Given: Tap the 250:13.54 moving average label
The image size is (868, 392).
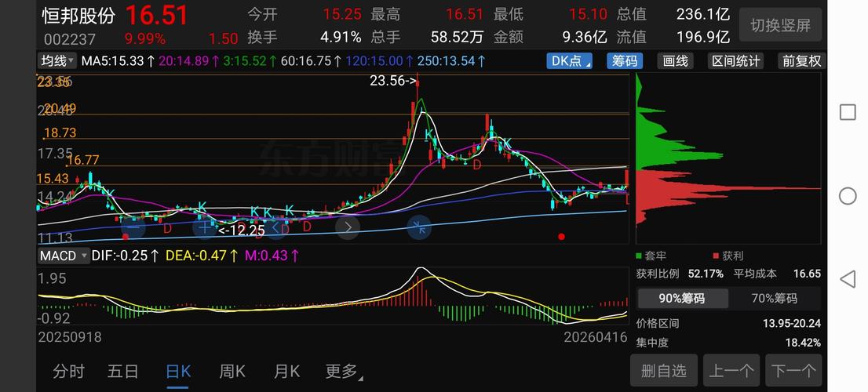Looking at the screenshot, I should pyautogui.click(x=451, y=61).
